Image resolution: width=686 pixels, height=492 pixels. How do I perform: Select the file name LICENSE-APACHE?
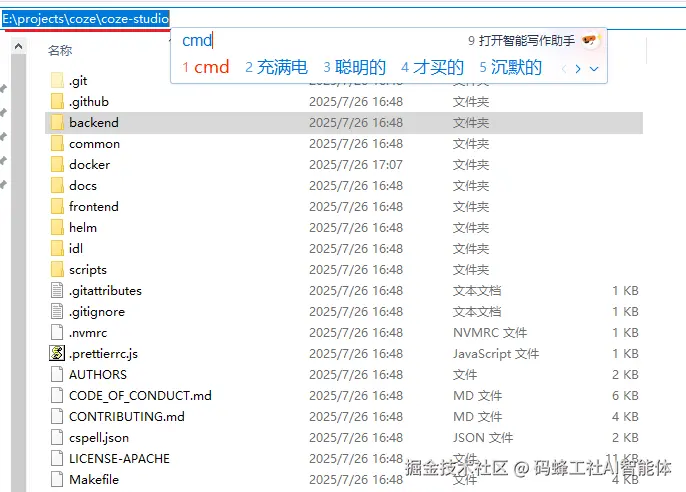tap(119, 459)
